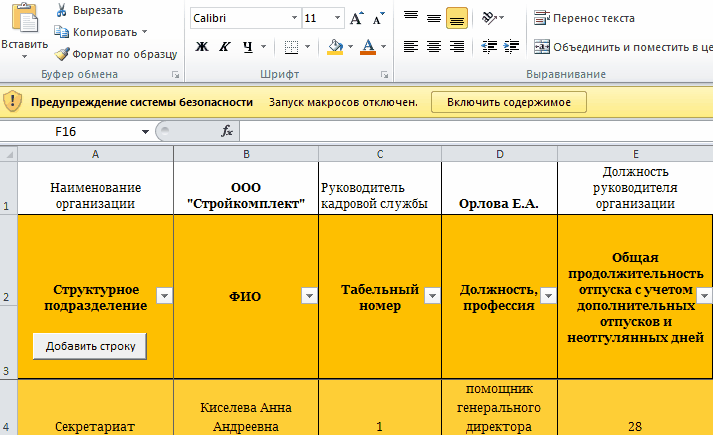Decrease indent icon

[489, 46]
